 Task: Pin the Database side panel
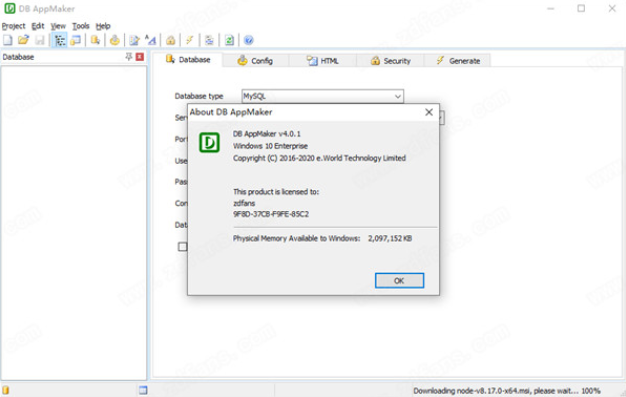129,57
